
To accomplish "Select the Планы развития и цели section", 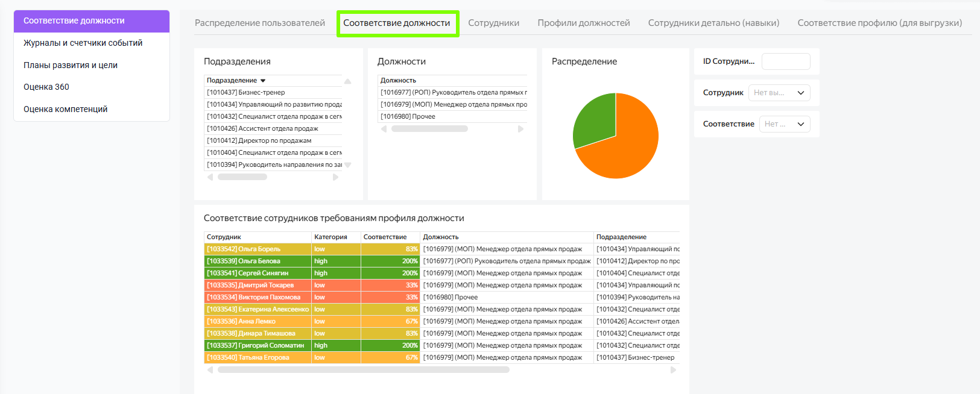I will (x=71, y=65).
